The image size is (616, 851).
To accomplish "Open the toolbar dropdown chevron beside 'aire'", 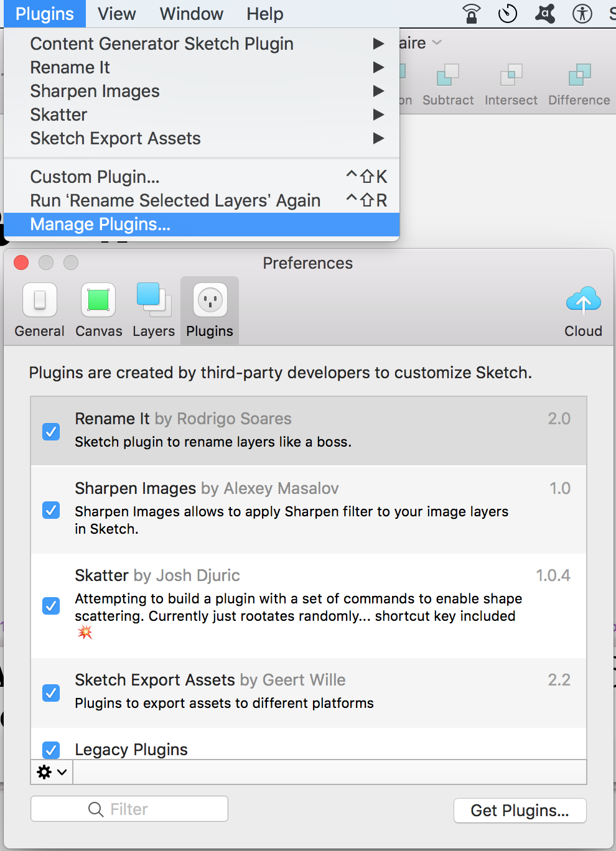I will pyautogui.click(x=437, y=43).
